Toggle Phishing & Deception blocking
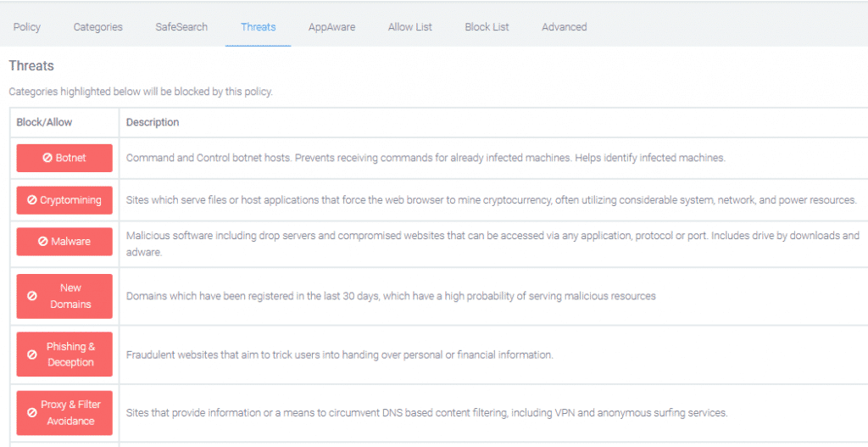 click(x=64, y=355)
